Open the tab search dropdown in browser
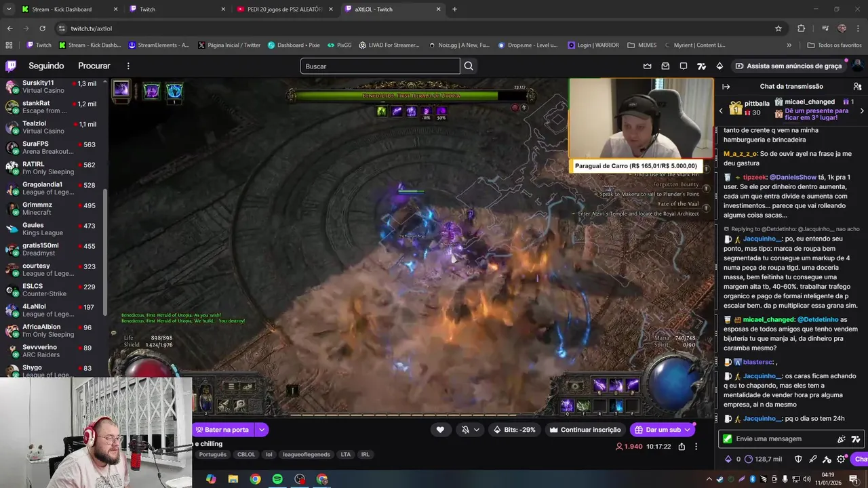The image size is (868, 488). [x=9, y=9]
